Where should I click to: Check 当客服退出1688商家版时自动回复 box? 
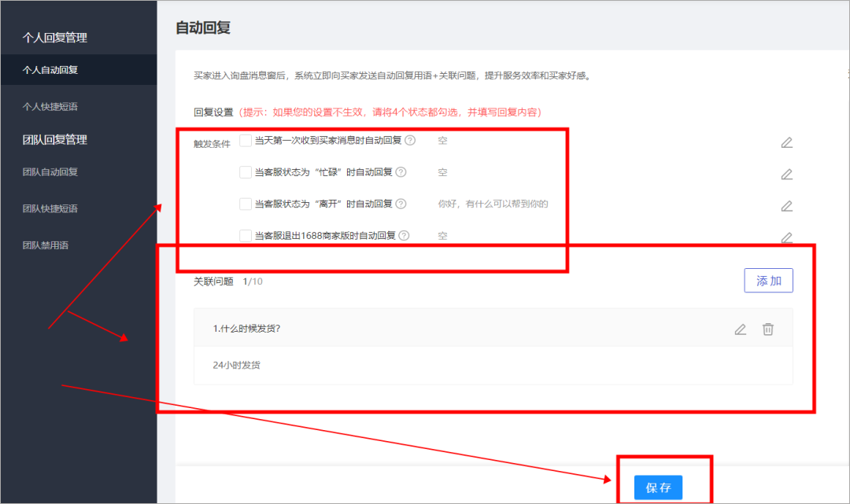click(x=245, y=236)
